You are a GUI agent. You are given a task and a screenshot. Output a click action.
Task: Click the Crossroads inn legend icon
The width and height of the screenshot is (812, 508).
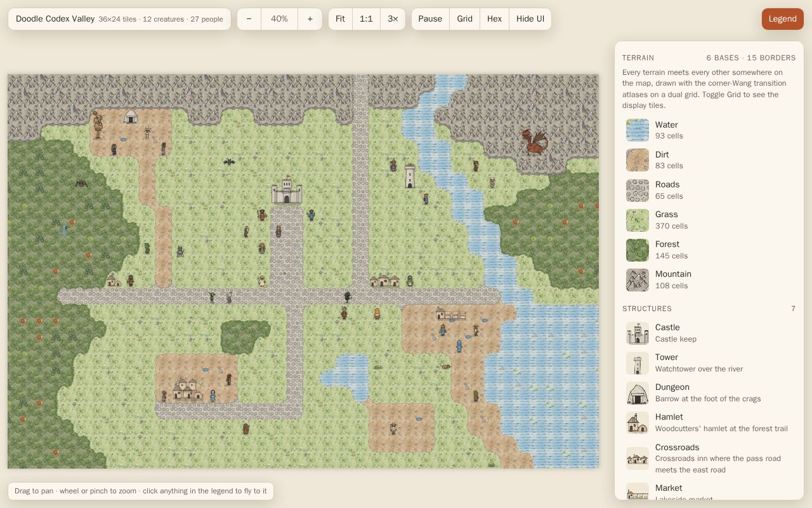638,458
